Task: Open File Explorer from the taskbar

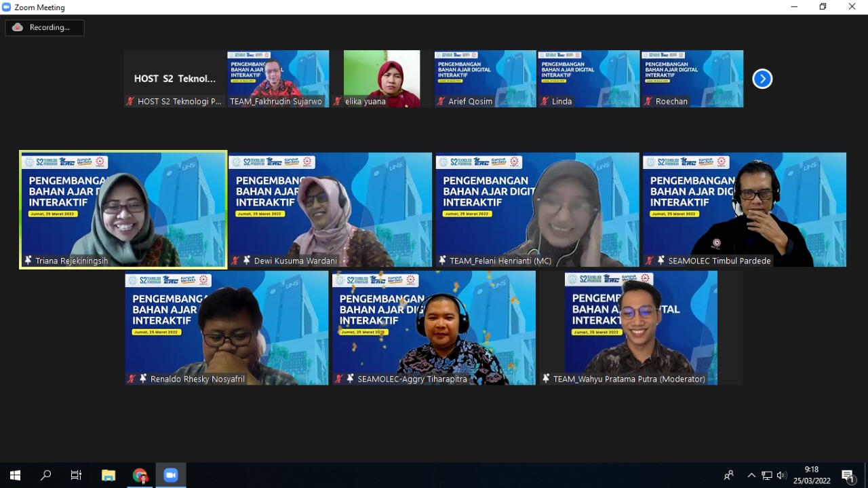Action: click(108, 475)
